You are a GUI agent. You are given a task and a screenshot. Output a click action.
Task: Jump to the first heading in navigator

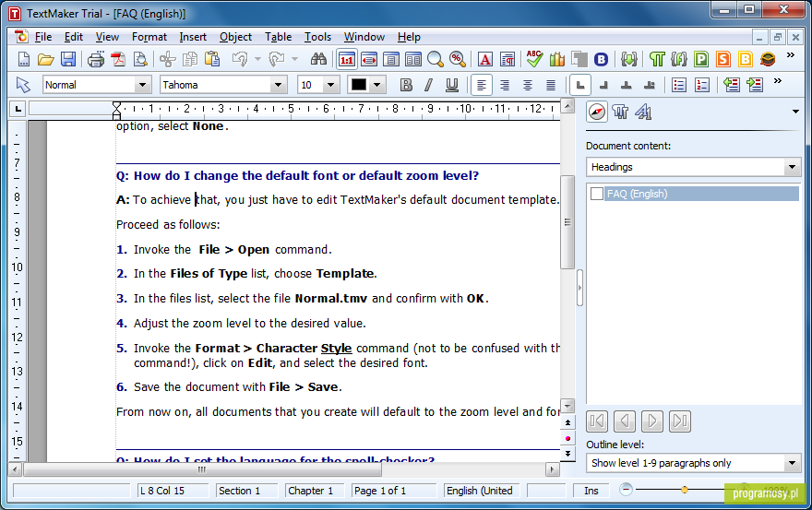click(x=597, y=421)
